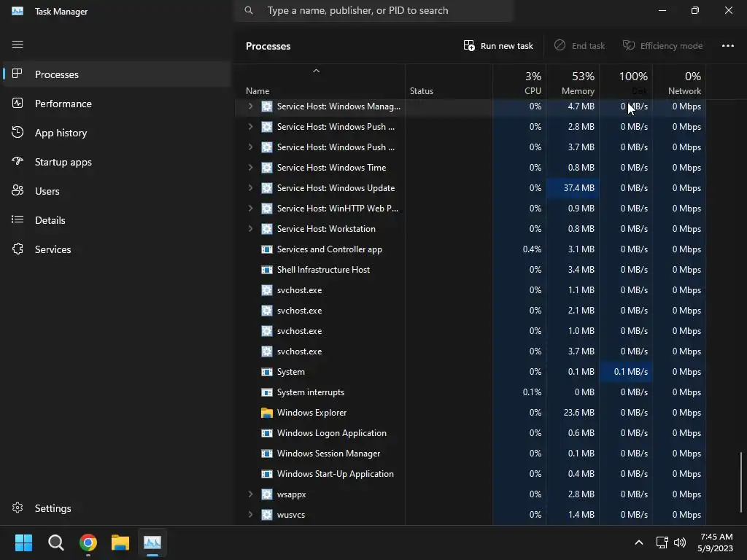Click the sort arrow above the Name column
Image resolution: width=747 pixels, height=560 pixels.
coord(316,71)
